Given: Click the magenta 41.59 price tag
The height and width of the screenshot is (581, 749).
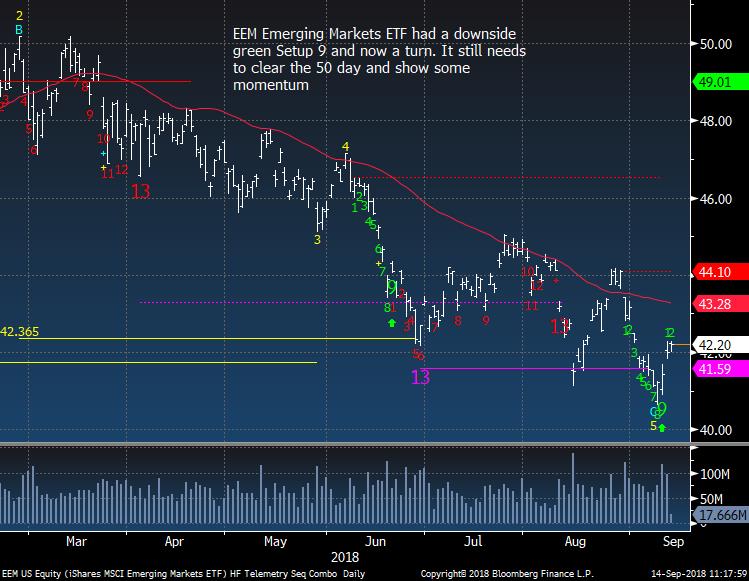Looking at the screenshot, I should pos(719,368).
